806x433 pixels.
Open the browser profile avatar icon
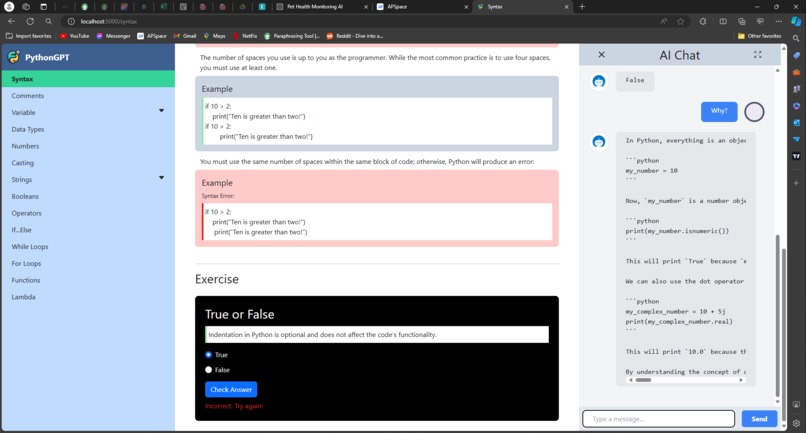[x=9, y=7]
